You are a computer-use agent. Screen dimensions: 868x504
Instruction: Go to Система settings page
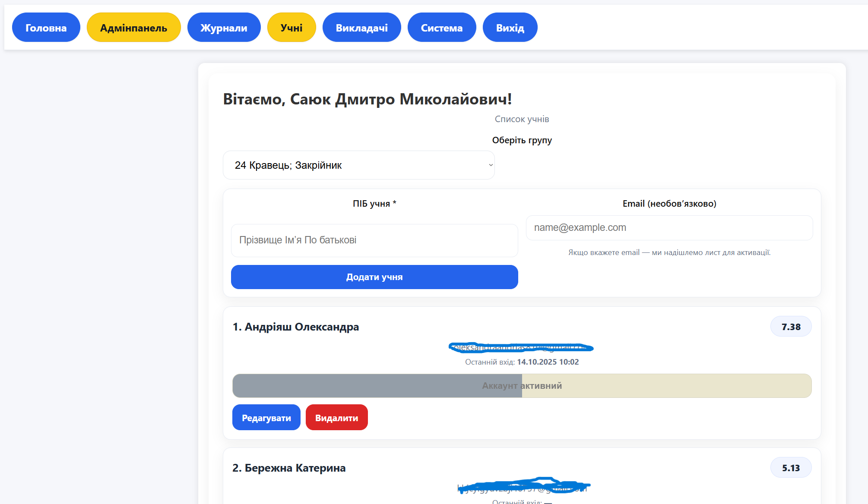tap(441, 28)
